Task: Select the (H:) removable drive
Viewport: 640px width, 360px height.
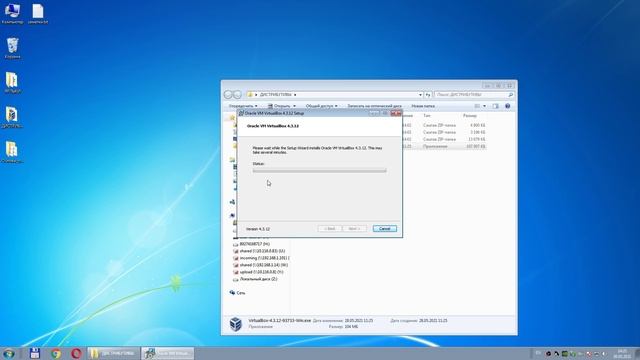Action: click(251, 244)
